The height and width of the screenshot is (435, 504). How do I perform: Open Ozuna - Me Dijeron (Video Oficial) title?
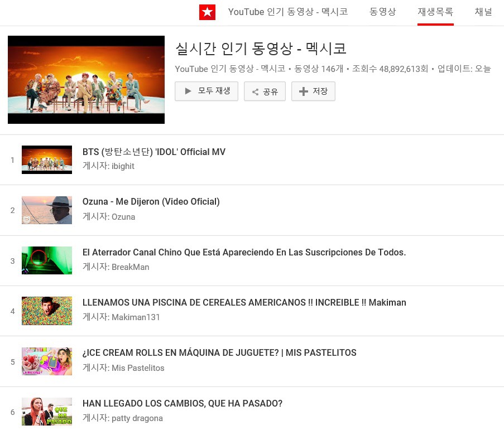(151, 202)
